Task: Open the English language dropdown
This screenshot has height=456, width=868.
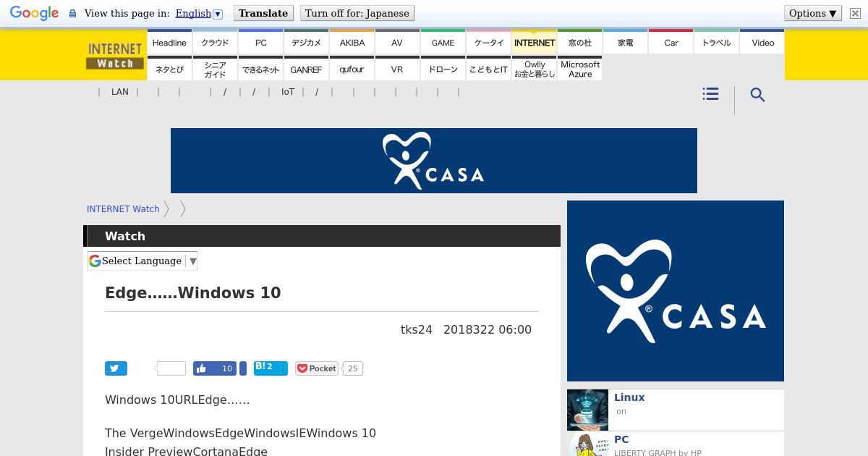Action: coord(199,13)
